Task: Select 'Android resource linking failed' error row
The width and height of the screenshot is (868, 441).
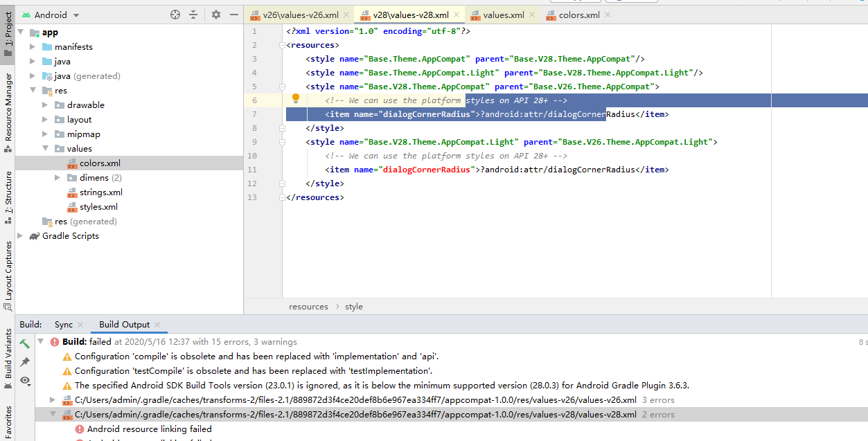Action: pyautogui.click(x=149, y=429)
